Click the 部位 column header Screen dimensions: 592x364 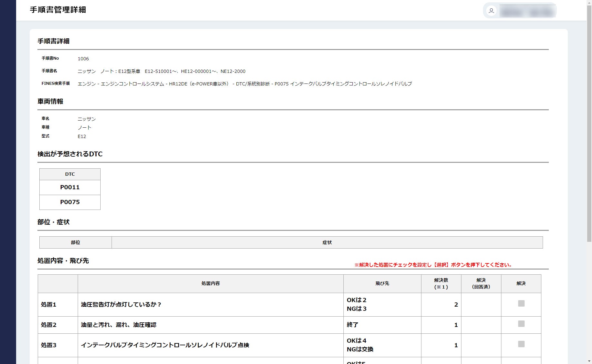point(75,242)
